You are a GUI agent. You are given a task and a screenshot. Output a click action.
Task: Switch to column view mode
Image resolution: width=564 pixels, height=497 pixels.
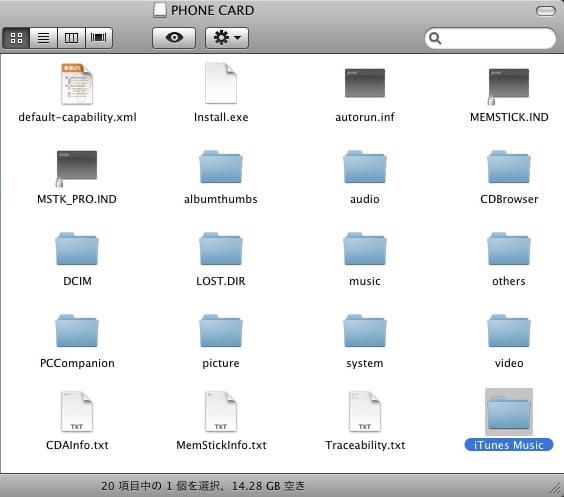point(71,38)
